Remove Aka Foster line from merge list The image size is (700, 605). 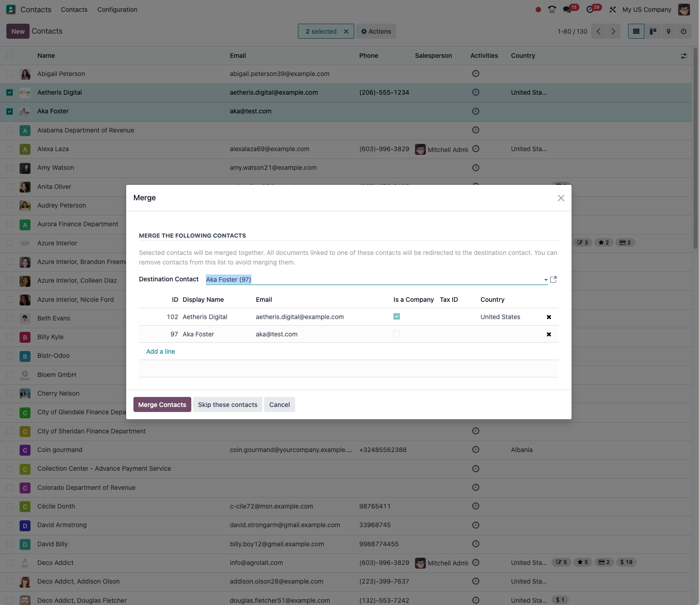point(549,334)
